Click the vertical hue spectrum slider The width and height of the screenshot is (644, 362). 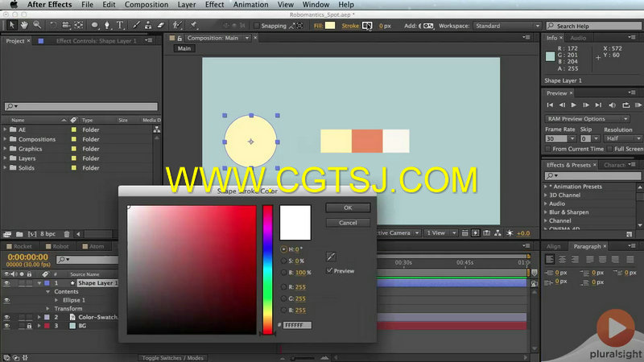click(267, 269)
